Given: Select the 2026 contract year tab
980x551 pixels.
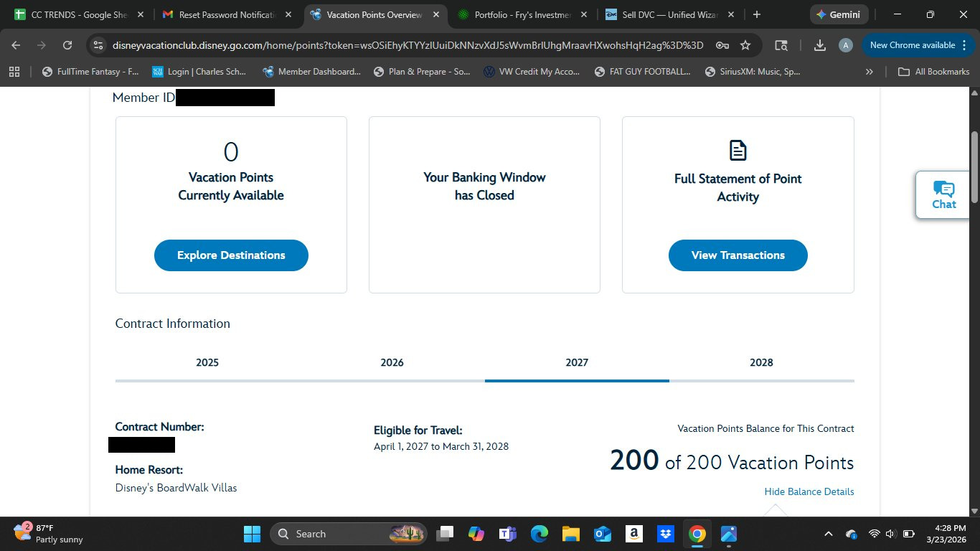Looking at the screenshot, I should coord(392,363).
